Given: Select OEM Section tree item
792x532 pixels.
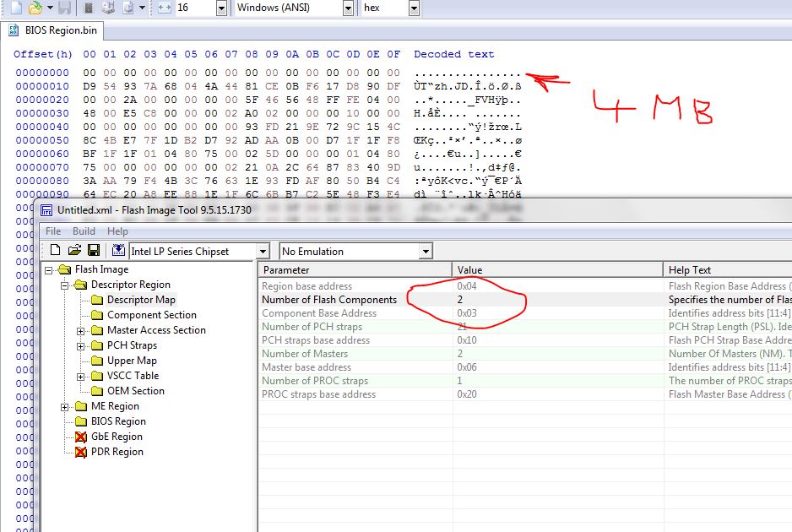Looking at the screenshot, I should [x=135, y=390].
